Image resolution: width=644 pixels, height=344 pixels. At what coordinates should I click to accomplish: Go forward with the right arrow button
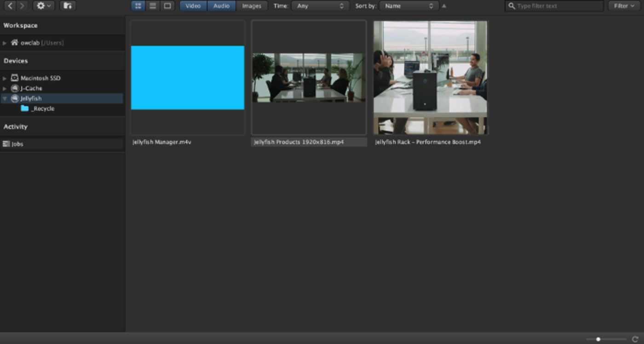pos(22,6)
